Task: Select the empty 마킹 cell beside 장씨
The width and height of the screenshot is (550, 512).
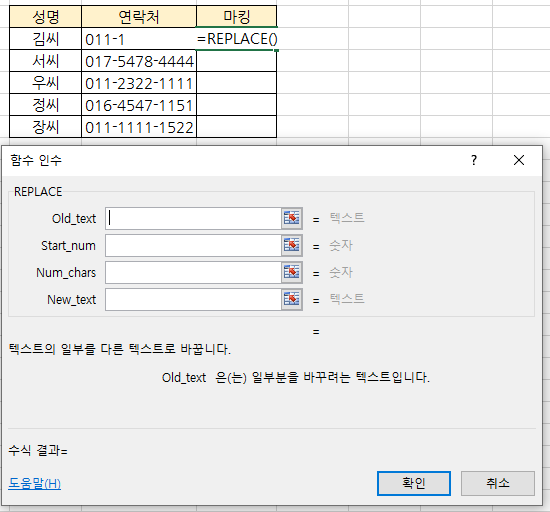Action: pyautogui.click(x=236, y=127)
